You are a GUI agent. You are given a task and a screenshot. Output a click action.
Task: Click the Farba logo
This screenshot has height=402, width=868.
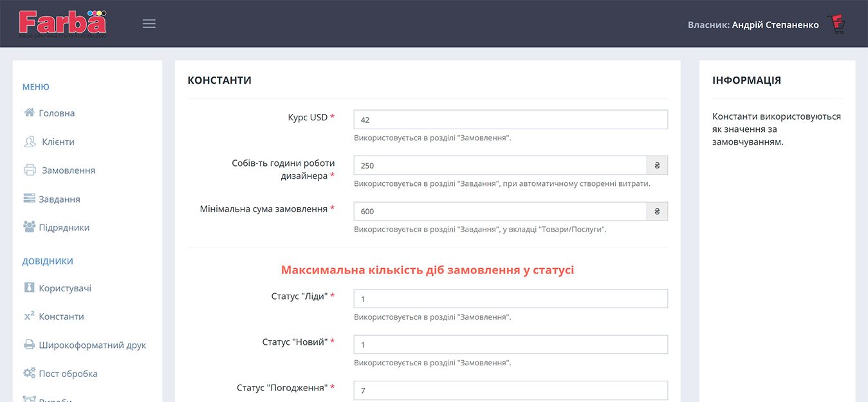(x=62, y=24)
